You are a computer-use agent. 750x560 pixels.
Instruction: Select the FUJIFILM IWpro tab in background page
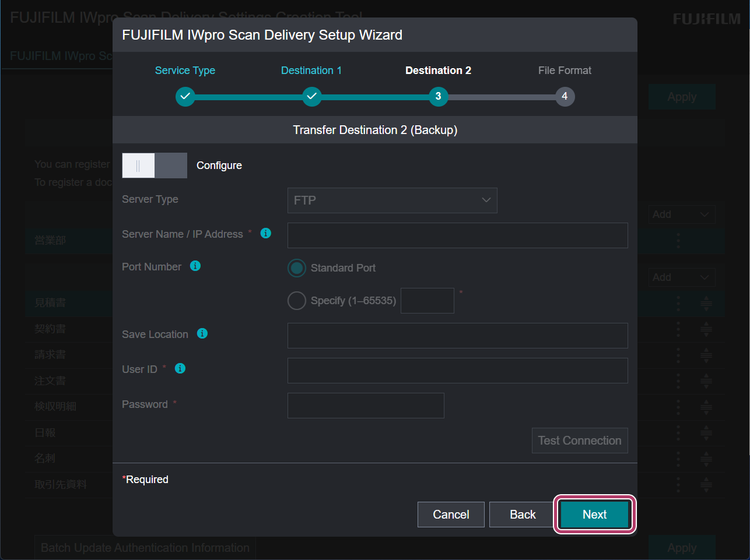point(61,56)
